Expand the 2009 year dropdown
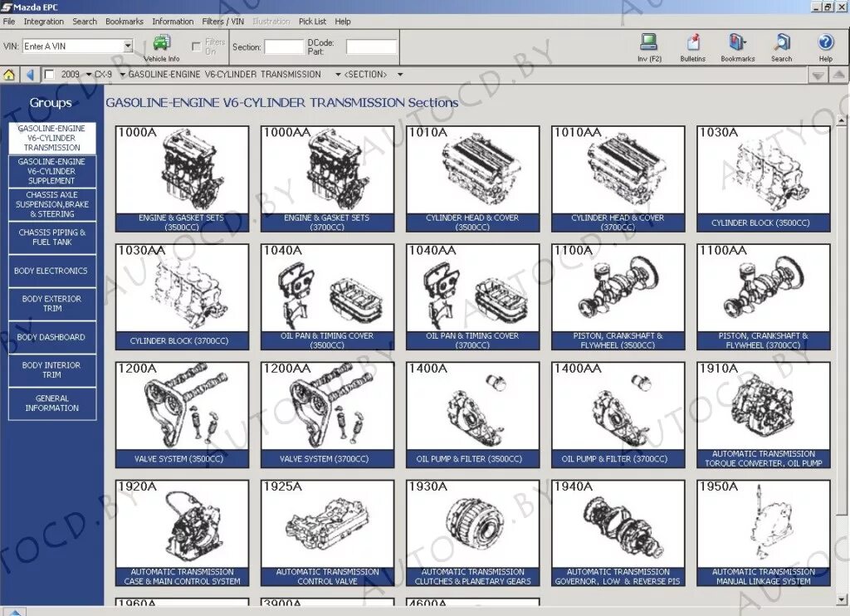Viewport: 850px width, 616px height. point(88,74)
